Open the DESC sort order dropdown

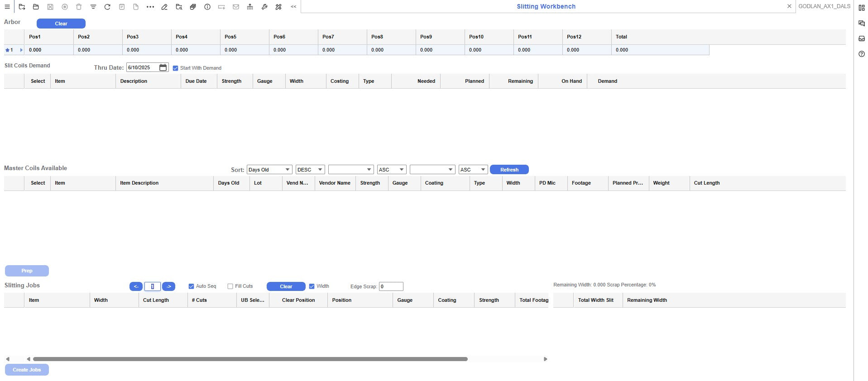pyautogui.click(x=310, y=170)
